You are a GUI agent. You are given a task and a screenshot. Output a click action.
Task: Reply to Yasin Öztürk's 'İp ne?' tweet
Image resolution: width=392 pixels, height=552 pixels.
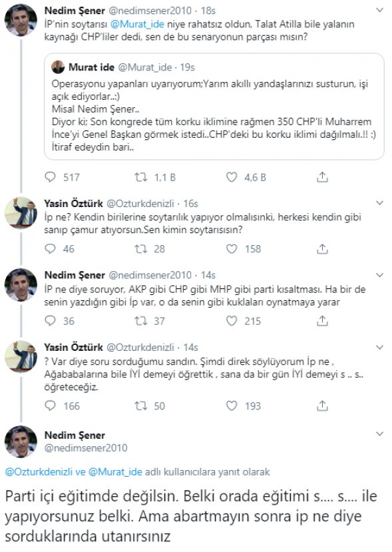(49, 250)
